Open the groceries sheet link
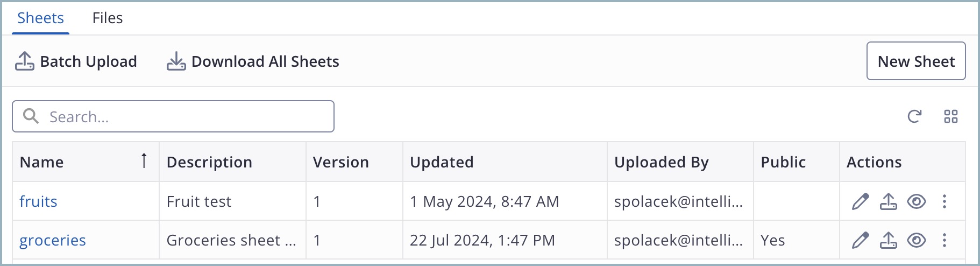 (x=53, y=240)
